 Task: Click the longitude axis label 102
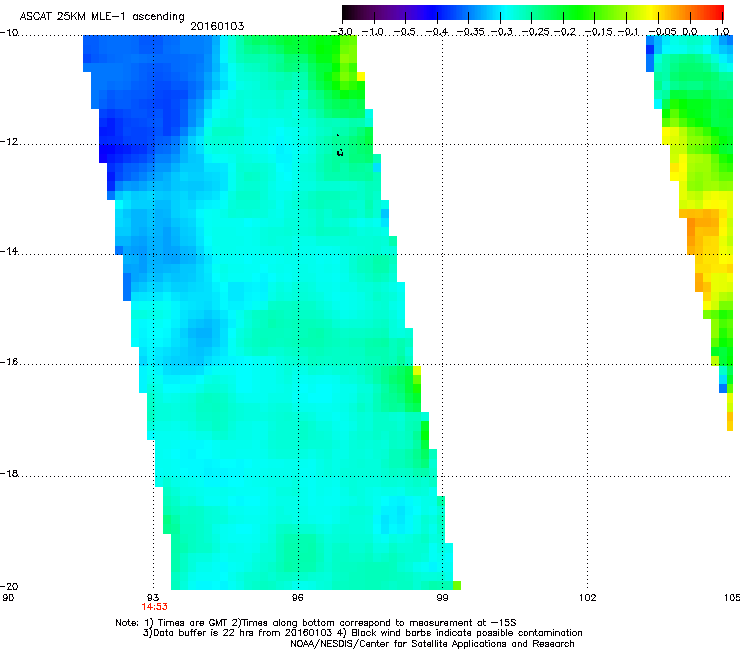point(587,598)
